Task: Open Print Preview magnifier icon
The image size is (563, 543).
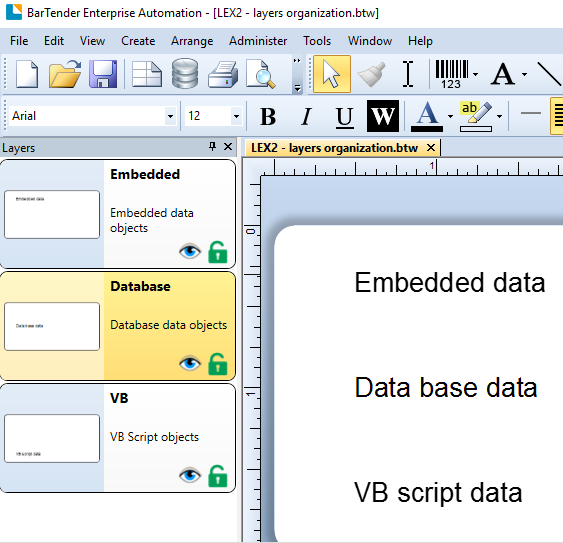Action: (261, 74)
